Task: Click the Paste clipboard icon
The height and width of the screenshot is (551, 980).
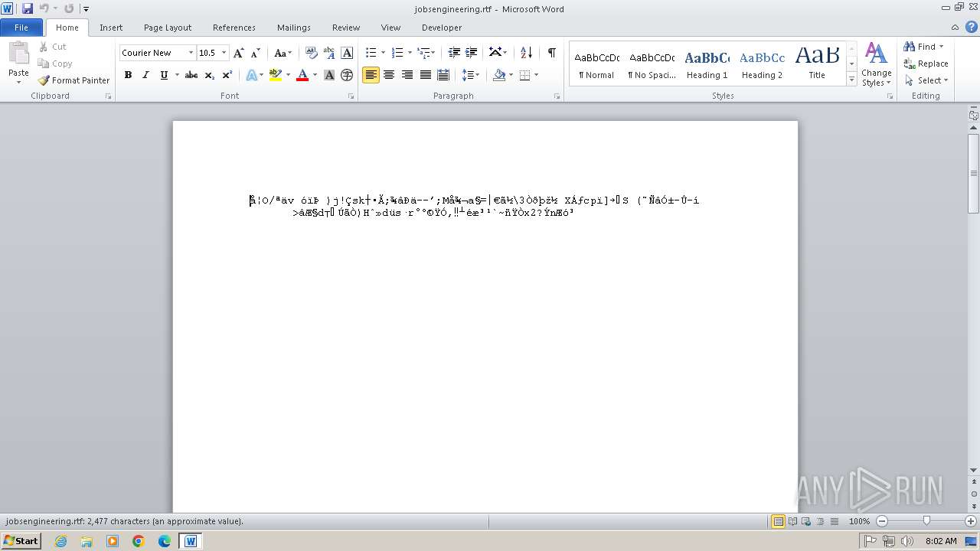Action: coord(18,54)
